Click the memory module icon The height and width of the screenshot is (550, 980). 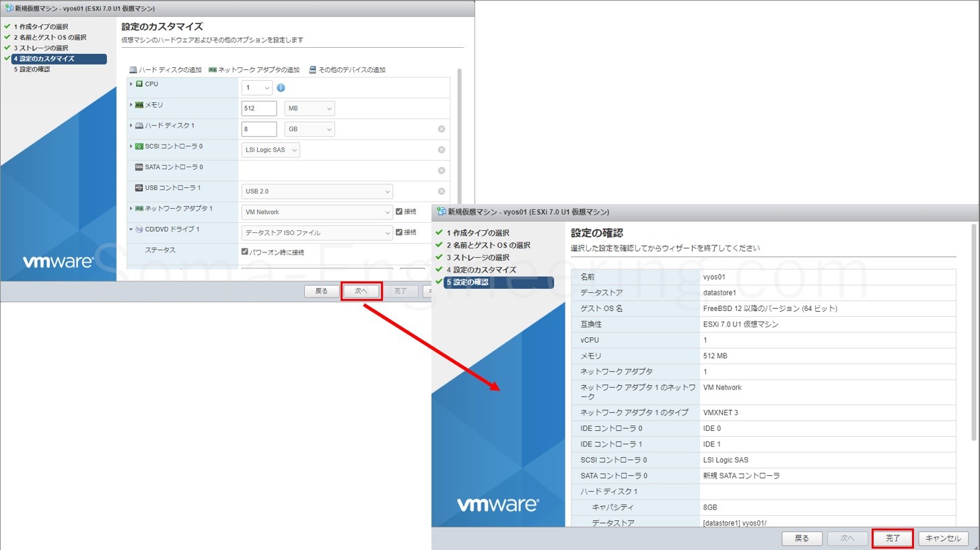(x=139, y=105)
